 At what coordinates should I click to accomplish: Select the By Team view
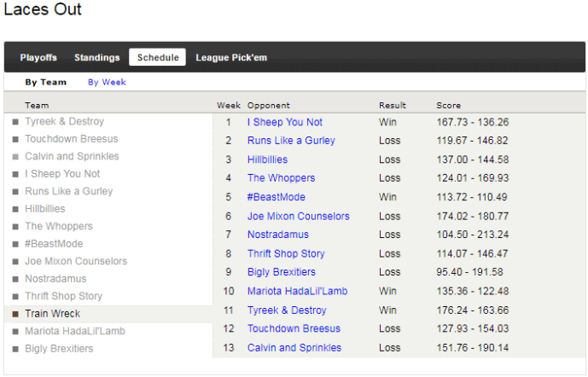tap(45, 83)
